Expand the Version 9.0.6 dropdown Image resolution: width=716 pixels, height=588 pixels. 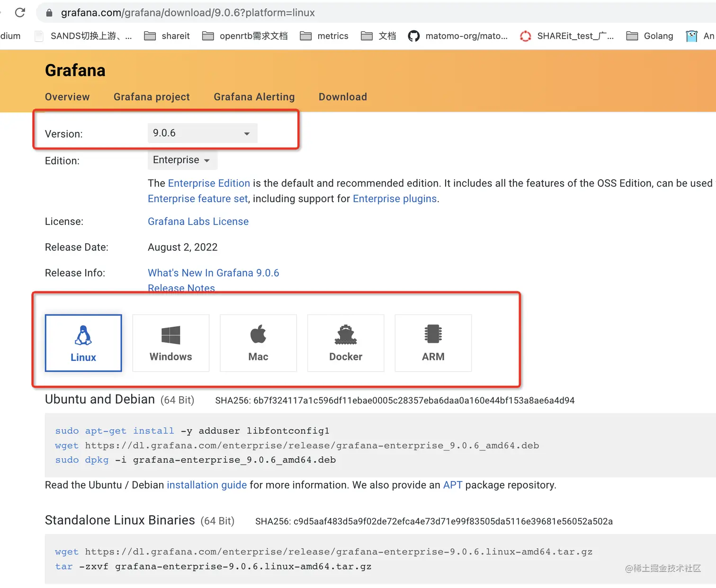(203, 133)
